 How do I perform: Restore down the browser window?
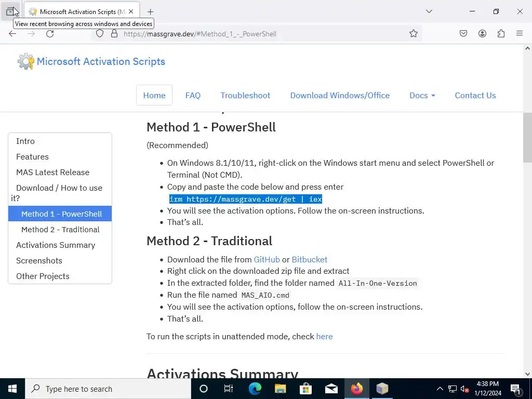click(496, 11)
